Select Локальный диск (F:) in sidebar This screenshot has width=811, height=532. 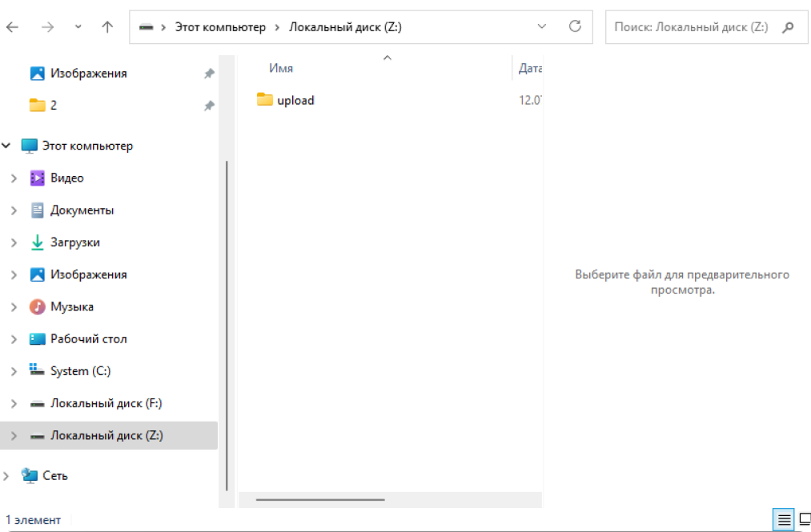pyautogui.click(x=106, y=403)
